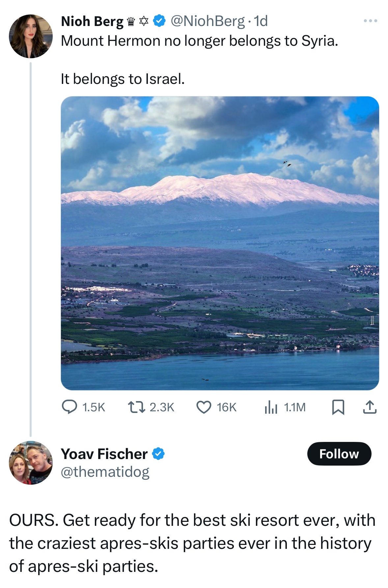Open Nioh Berg's profile avatar
The height and width of the screenshot is (588, 388).
click(31, 36)
